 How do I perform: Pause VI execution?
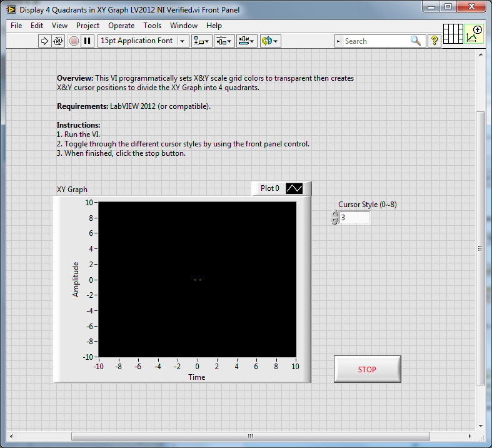(x=88, y=41)
